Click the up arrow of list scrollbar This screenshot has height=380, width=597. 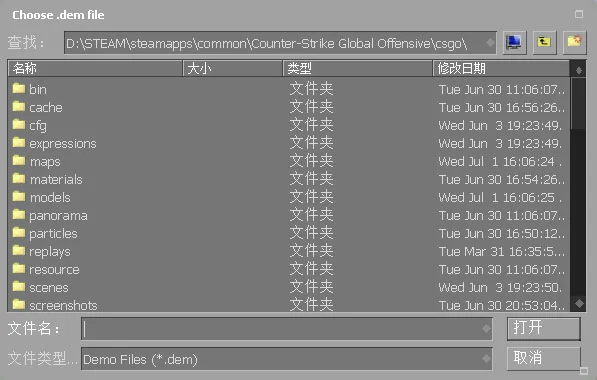click(579, 70)
